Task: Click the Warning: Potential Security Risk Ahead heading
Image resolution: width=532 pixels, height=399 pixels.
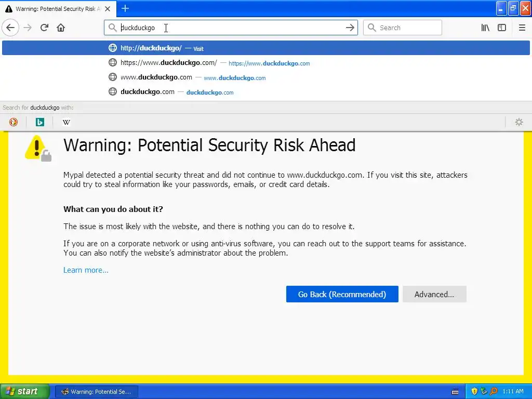Action: click(x=209, y=145)
